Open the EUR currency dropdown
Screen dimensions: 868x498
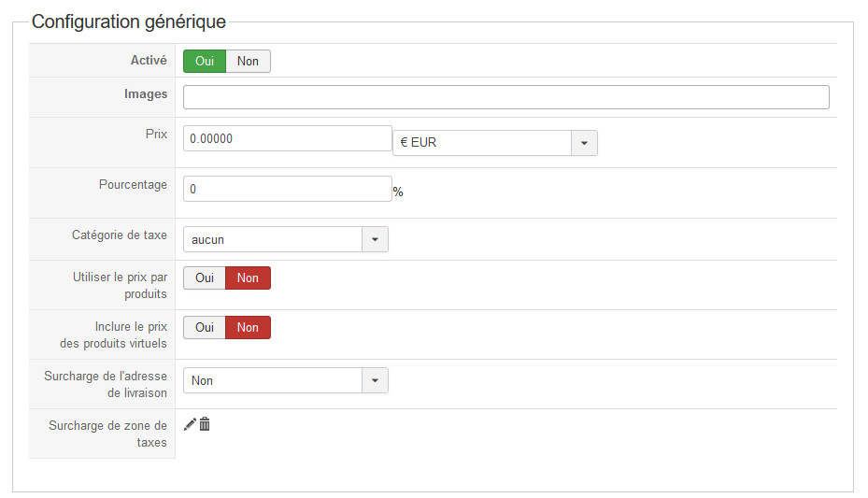click(482, 143)
